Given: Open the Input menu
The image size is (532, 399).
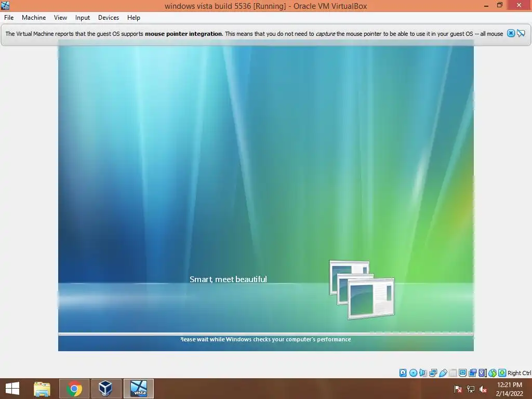Looking at the screenshot, I should pos(83,18).
